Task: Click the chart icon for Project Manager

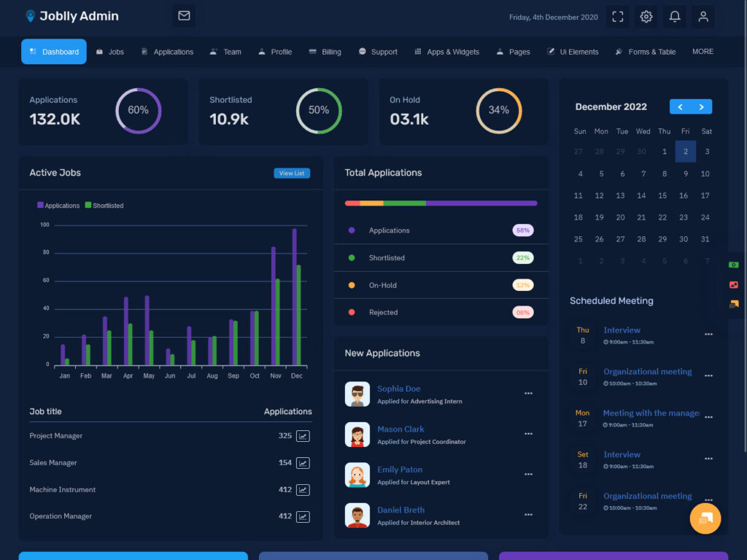Action: [x=303, y=436]
